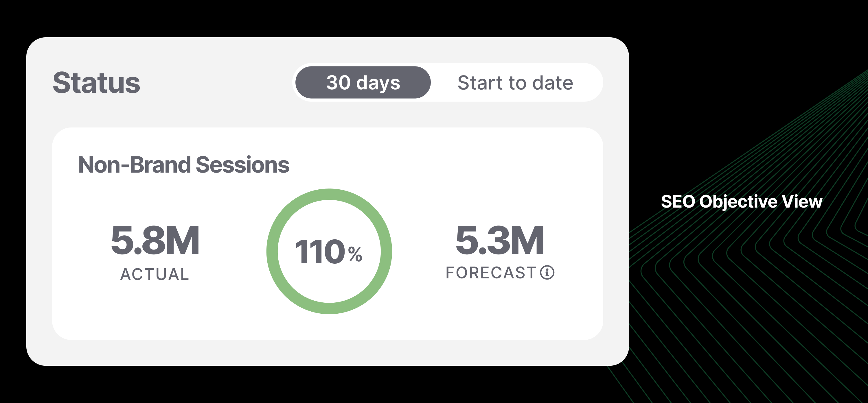Select the 30 days time filter
This screenshot has height=403, width=868.
(363, 83)
